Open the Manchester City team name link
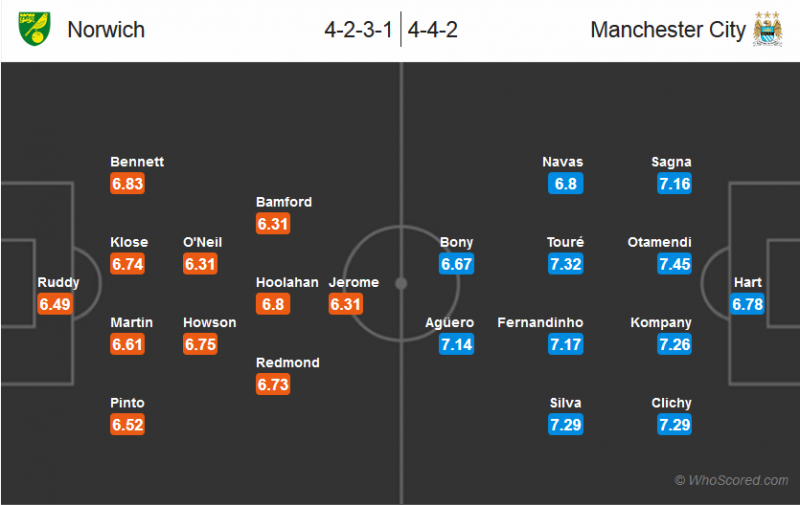Image resolution: width=800 pixels, height=505 pixels. pyautogui.click(x=668, y=30)
